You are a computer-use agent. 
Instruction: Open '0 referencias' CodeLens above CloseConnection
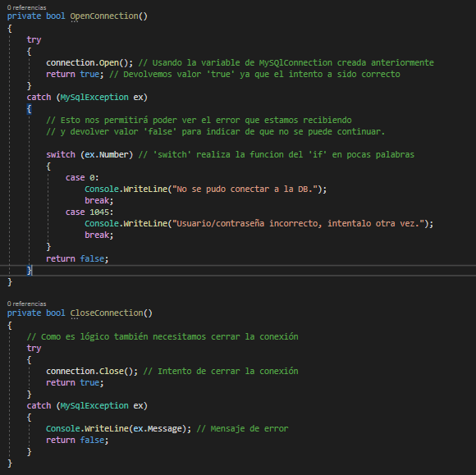tap(27, 304)
